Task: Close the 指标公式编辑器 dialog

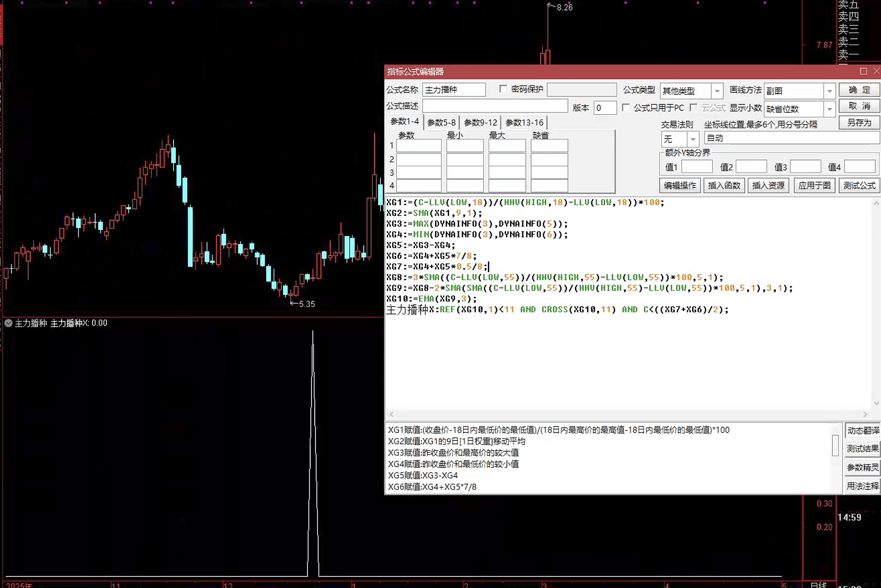Action: click(876, 72)
